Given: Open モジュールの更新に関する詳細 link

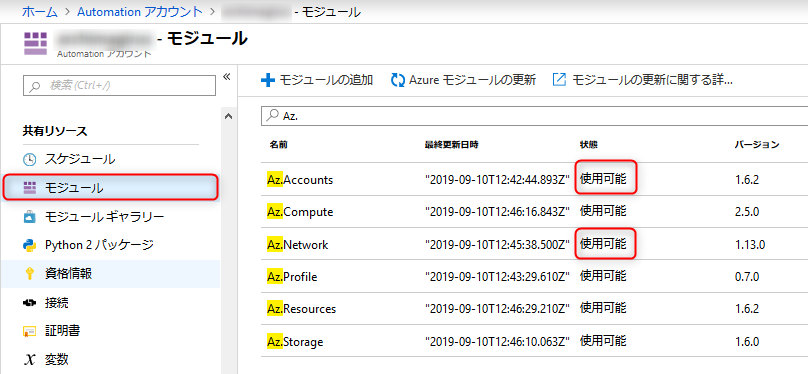Looking at the screenshot, I should tap(643, 80).
